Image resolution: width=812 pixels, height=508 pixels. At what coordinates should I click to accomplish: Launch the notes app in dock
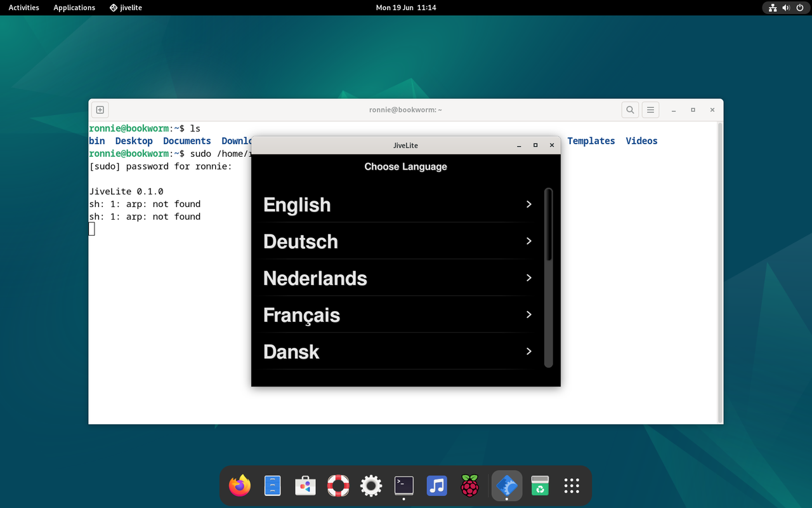pyautogui.click(x=272, y=486)
